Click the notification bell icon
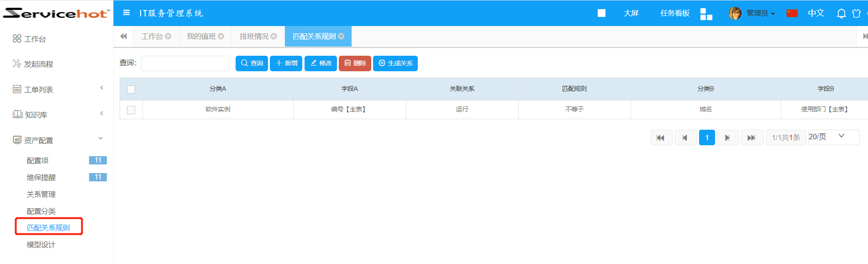 coord(841,13)
